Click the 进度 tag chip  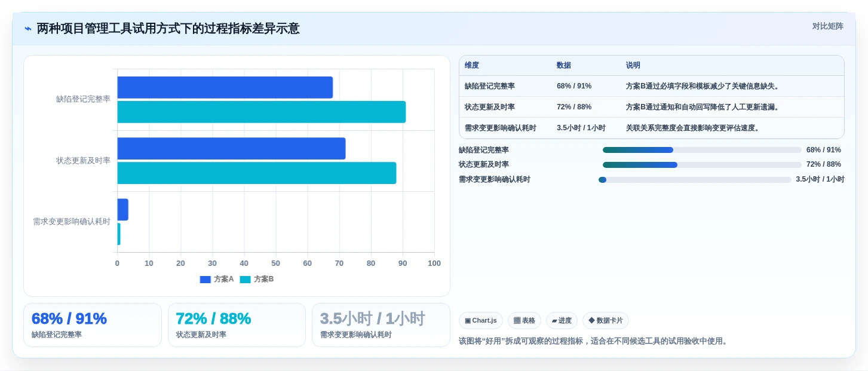(562, 321)
